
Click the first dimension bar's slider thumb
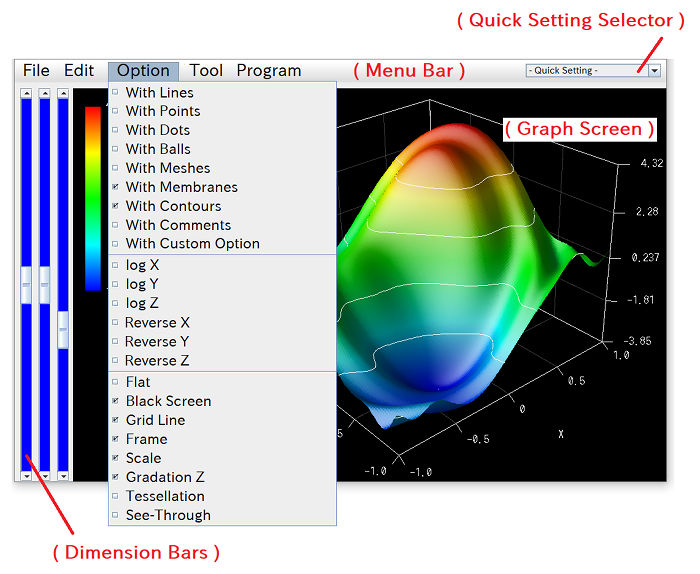point(26,285)
